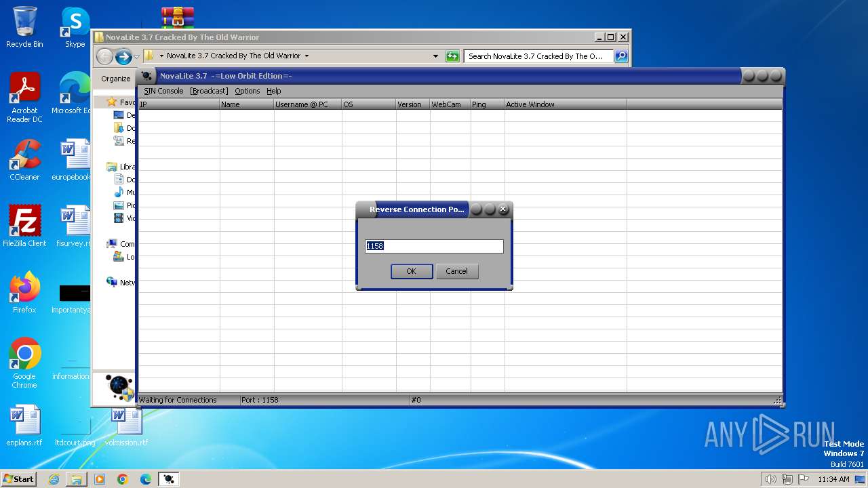Click the port number input field
Screen dimensions: 868x488
pyautogui.click(x=434, y=246)
